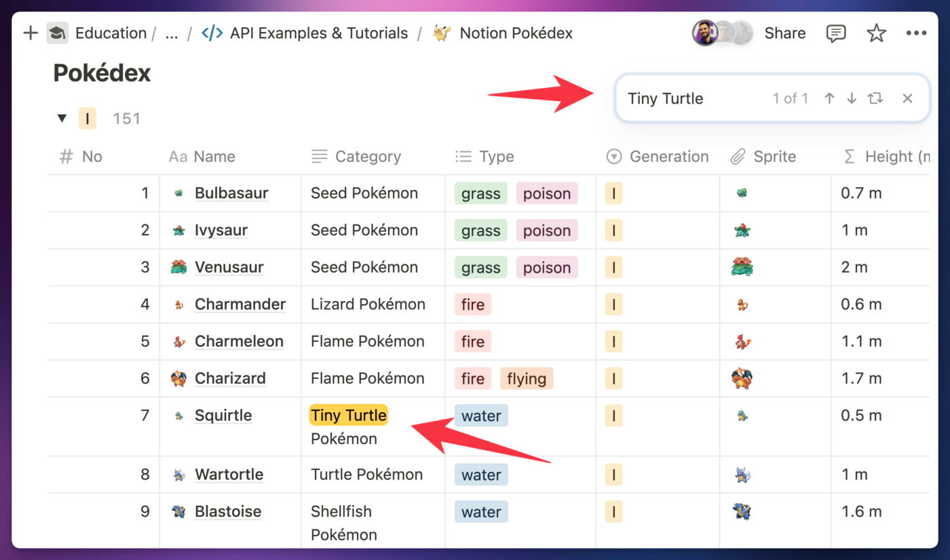Click Ivysaur icon beside its name
Image resolution: width=950 pixels, height=560 pixels.
pyautogui.click(x=178, y=231)
